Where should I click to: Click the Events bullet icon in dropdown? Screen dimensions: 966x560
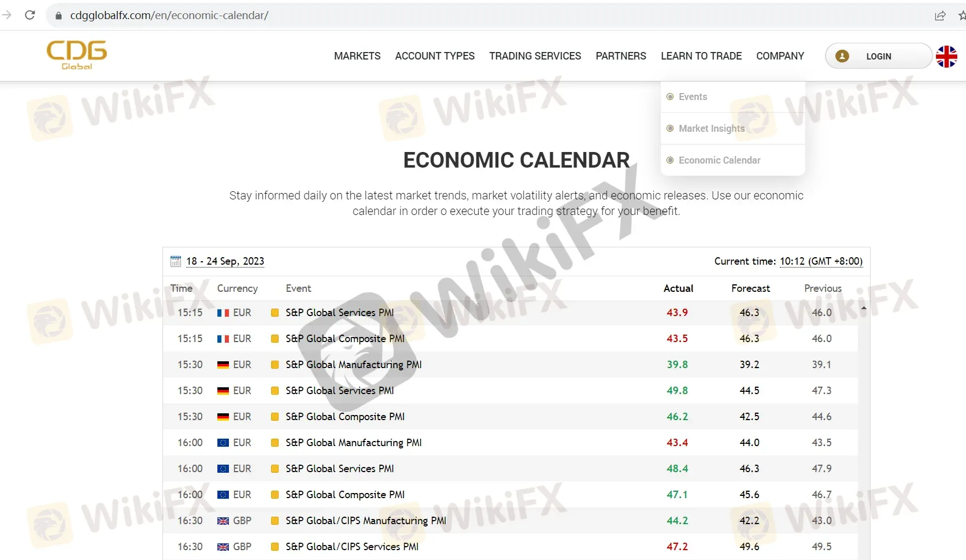[670, 97]
